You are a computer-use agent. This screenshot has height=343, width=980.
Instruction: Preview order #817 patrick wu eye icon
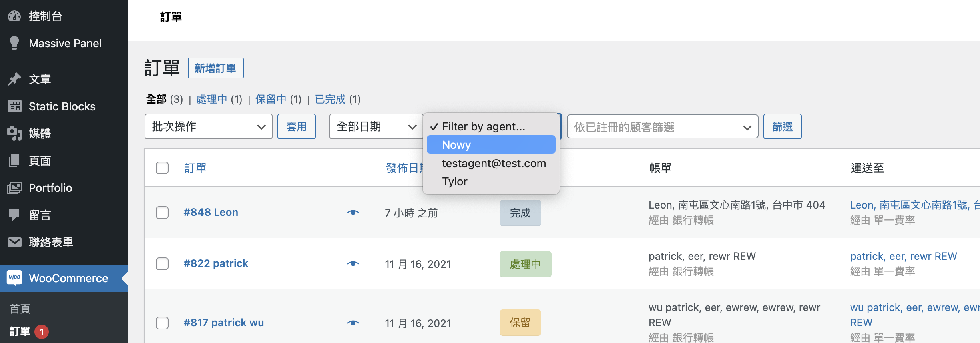click(x=353, y=323)
